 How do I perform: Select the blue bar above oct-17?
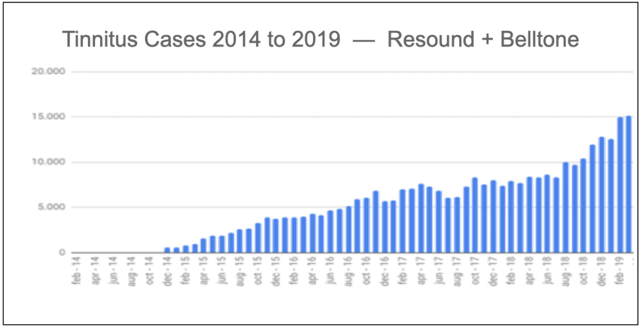tap(475, 215)
